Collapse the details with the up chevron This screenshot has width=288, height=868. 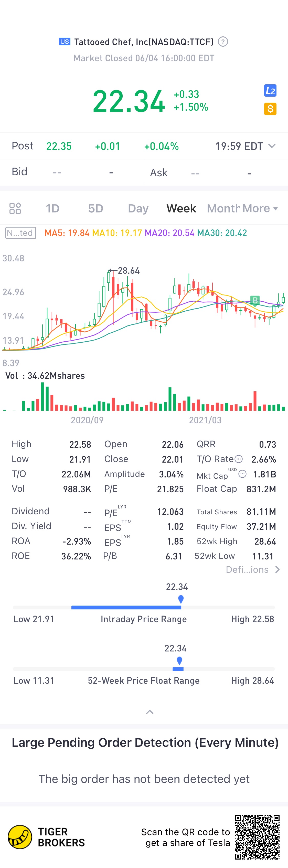pos(150,712)
